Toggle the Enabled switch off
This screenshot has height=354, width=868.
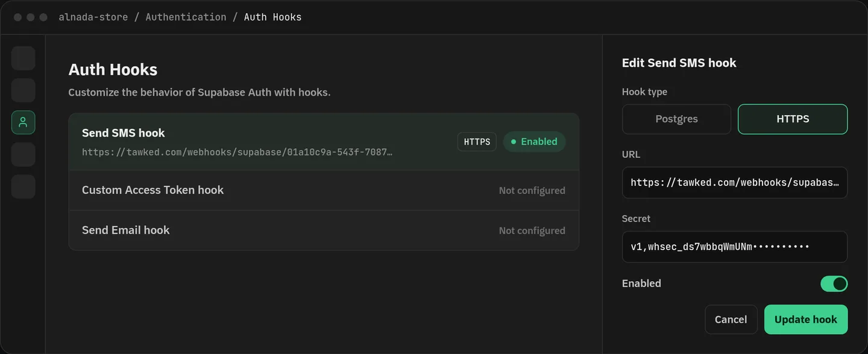click(x=834, y=284)
